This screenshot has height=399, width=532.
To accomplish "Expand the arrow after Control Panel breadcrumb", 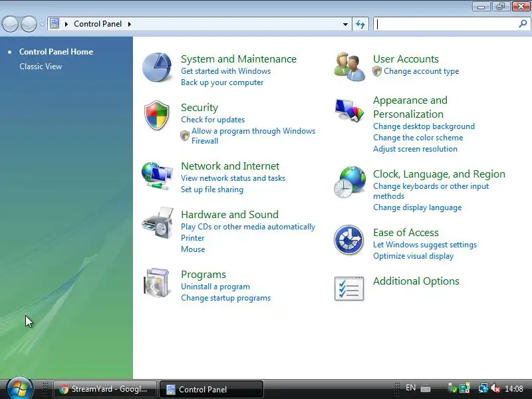I will pos(129,24).
